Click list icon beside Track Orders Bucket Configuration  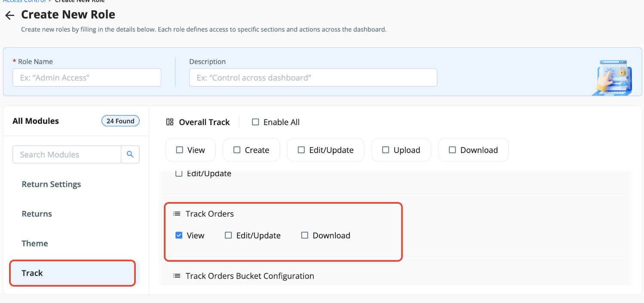point(177,276)
